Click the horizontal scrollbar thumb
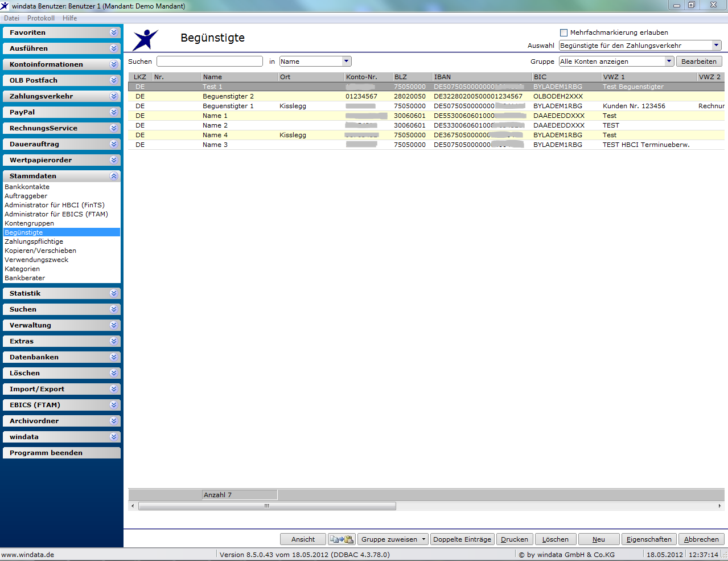 [267, 506]
